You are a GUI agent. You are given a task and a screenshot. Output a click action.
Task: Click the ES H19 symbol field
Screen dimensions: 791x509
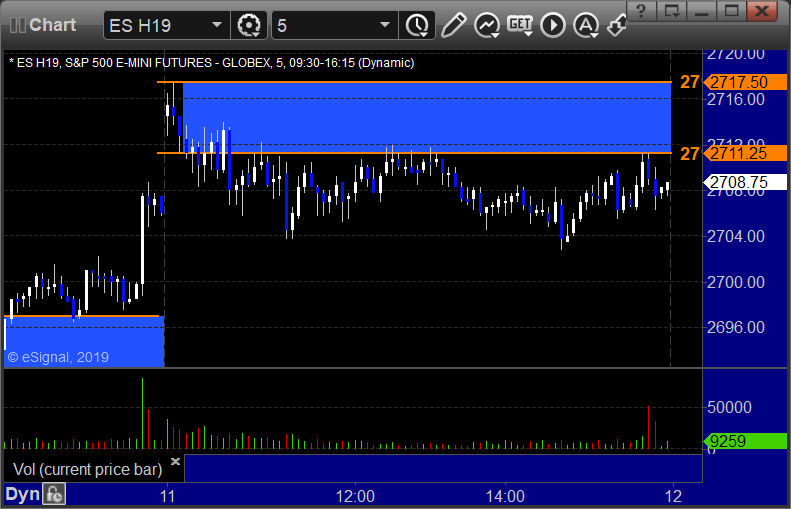click(x=166, y=25)
